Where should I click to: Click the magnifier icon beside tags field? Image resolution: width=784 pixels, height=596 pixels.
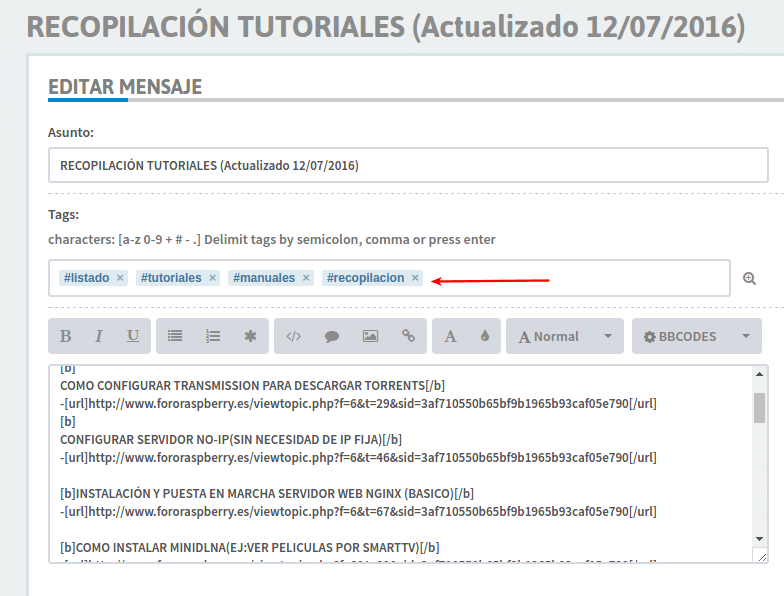point(750,279)
